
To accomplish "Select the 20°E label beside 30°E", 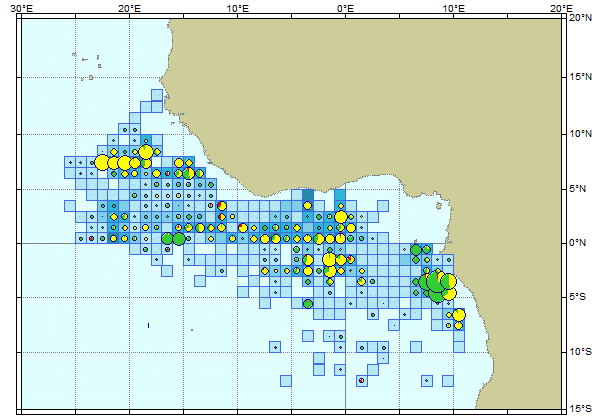I will [x=129, y=8].
